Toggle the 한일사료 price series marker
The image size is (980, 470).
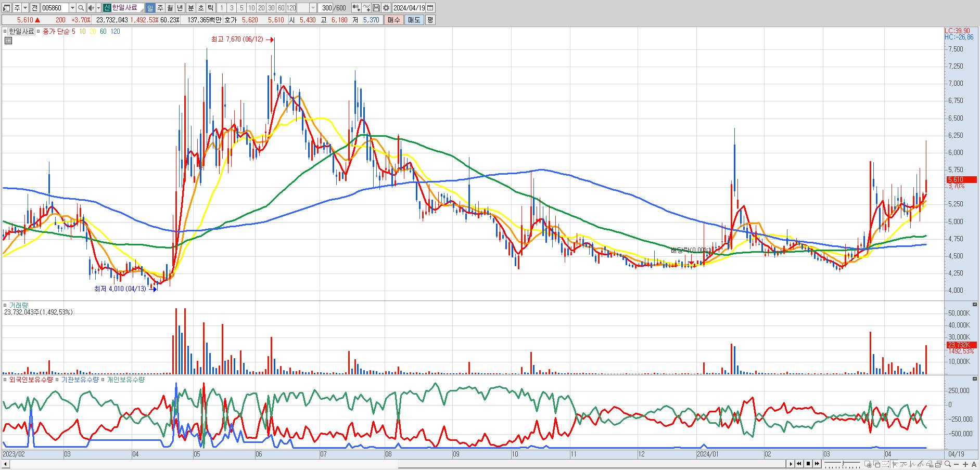click(x=5, y=31)
